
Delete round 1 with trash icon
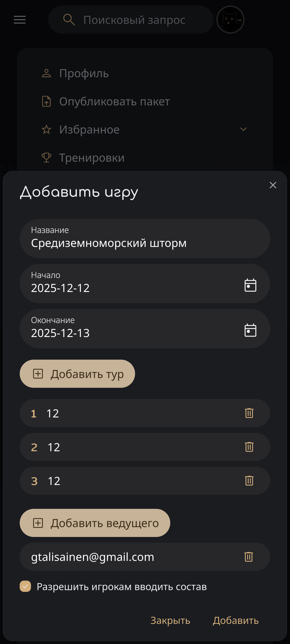click(x=249, y=413)
